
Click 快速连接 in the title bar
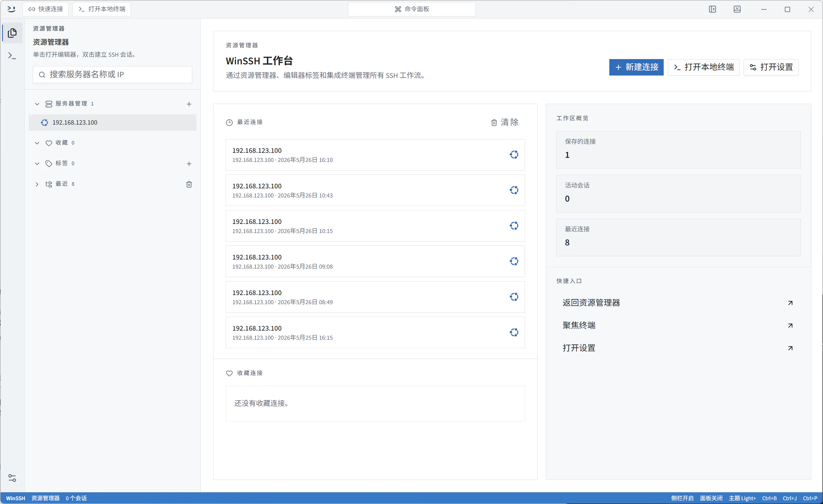[46, 9]
